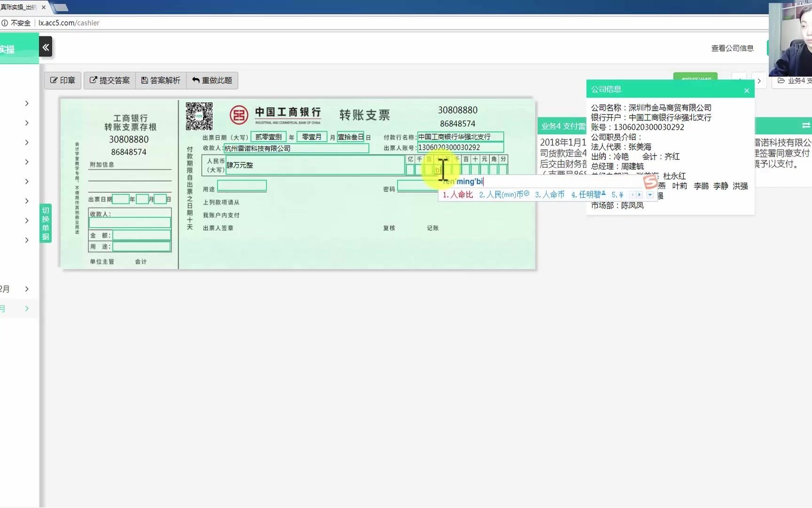Click the stub 收款人 field
Screen dimensions: 812x508
pos(130,223)
